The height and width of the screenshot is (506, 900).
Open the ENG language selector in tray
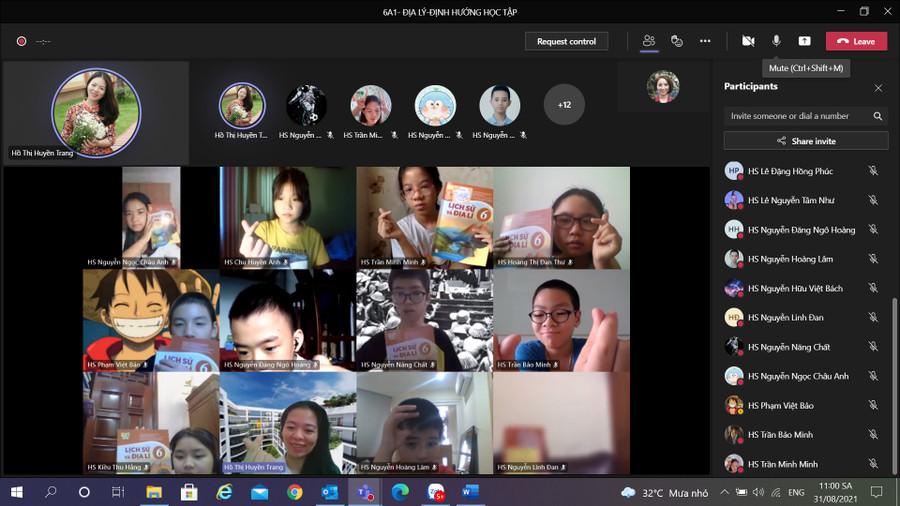tap(797, 492)
